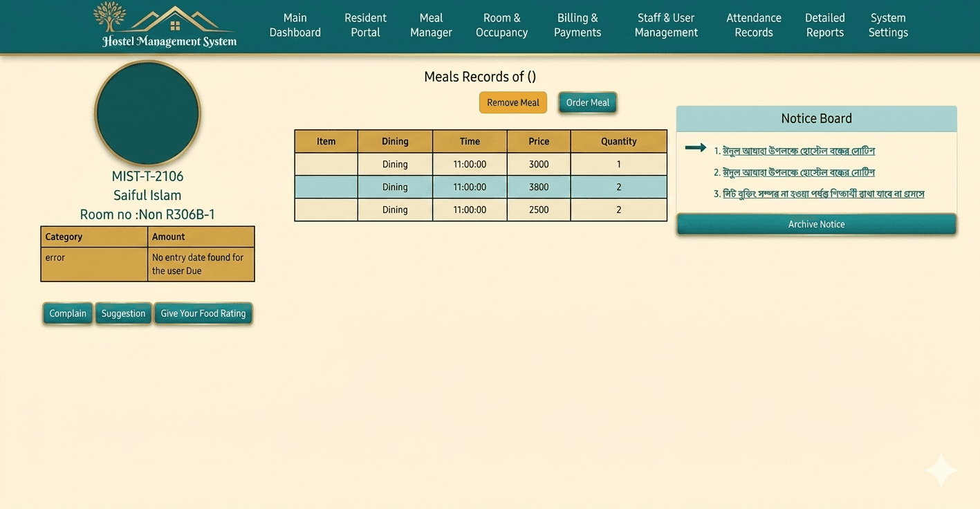
Task: Click quantity 1 in the 3000 row
Action: (x=619, y=164)
